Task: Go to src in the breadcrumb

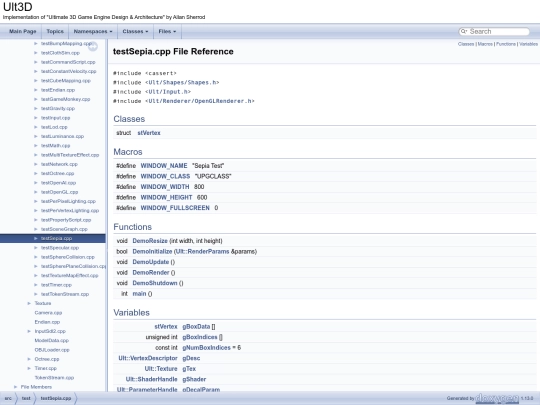Action: 8,398
